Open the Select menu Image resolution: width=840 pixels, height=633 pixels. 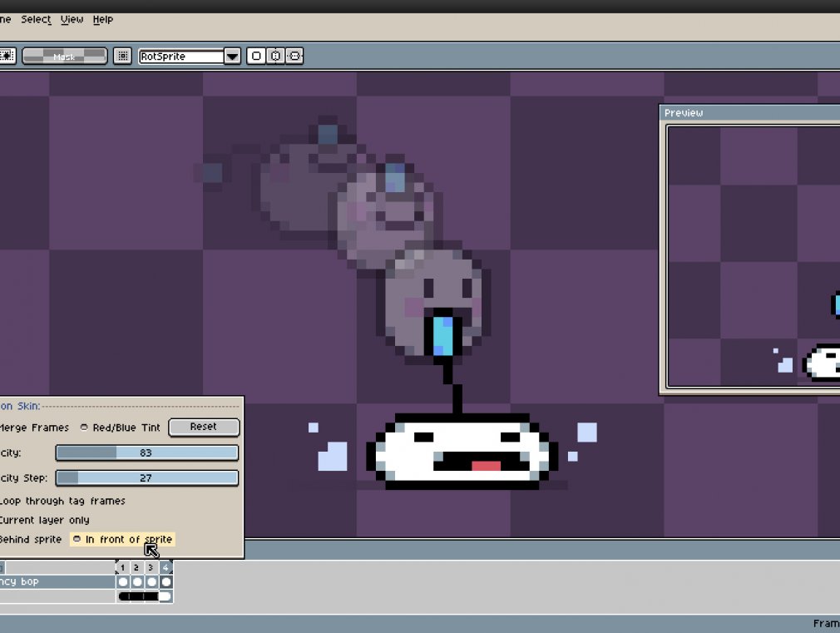tap(36, 19)
